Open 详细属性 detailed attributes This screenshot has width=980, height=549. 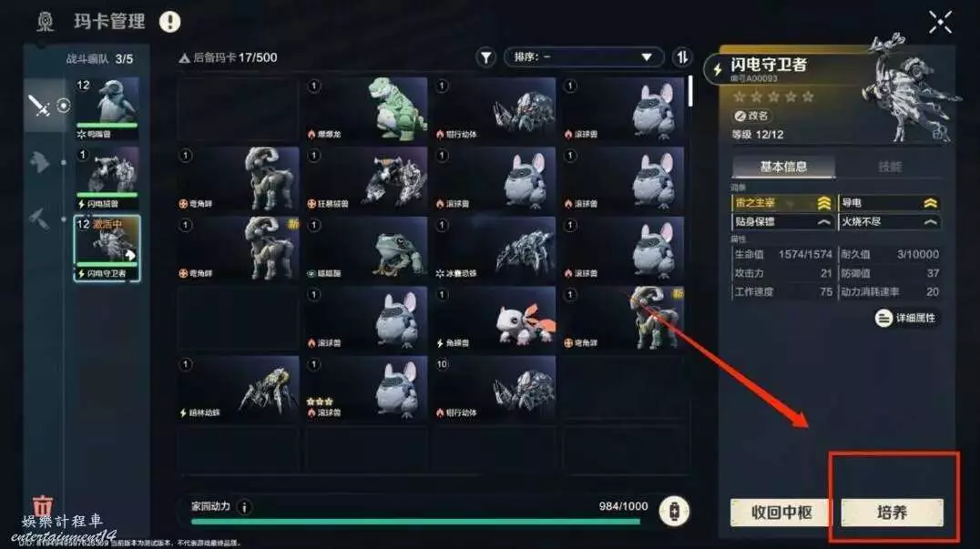coord(906,318)
